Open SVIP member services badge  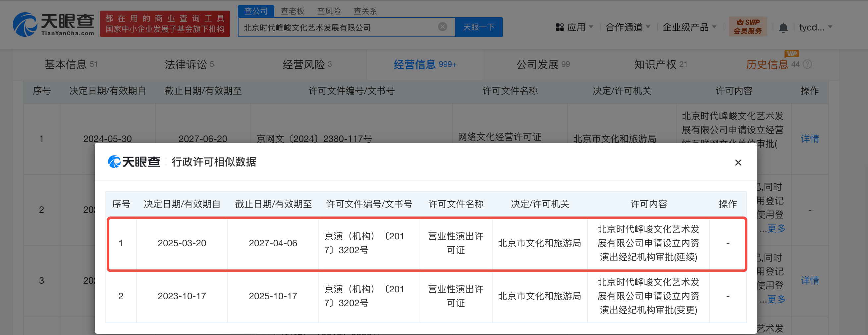pyautogui.click(x=748, y=26)
